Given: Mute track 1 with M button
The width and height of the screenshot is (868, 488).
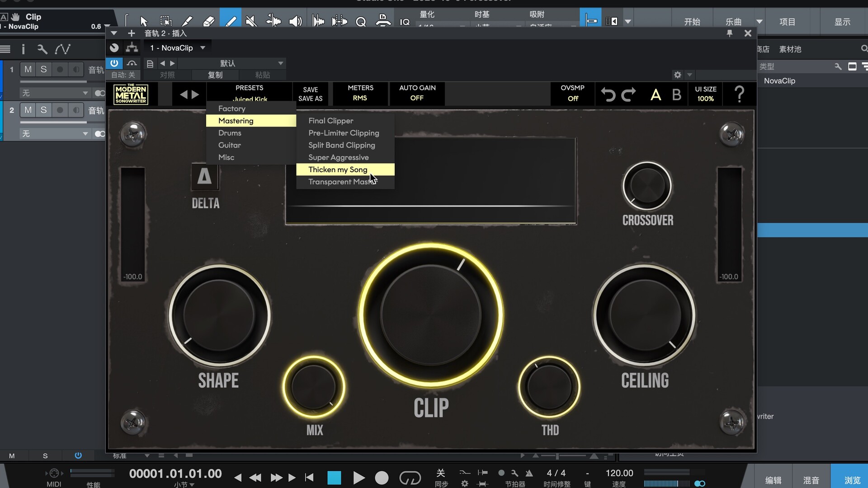Looking at the screenshot, I should (28, 69).
